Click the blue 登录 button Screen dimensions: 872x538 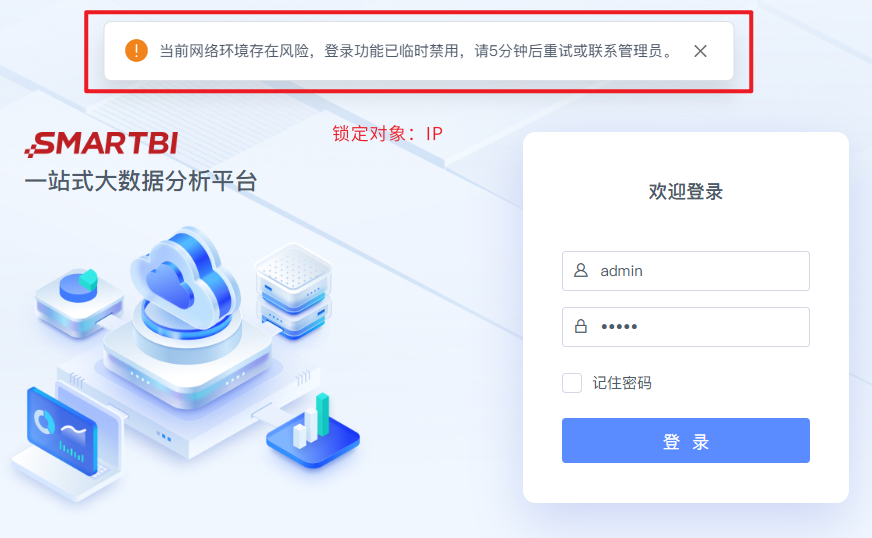(686, 440)
